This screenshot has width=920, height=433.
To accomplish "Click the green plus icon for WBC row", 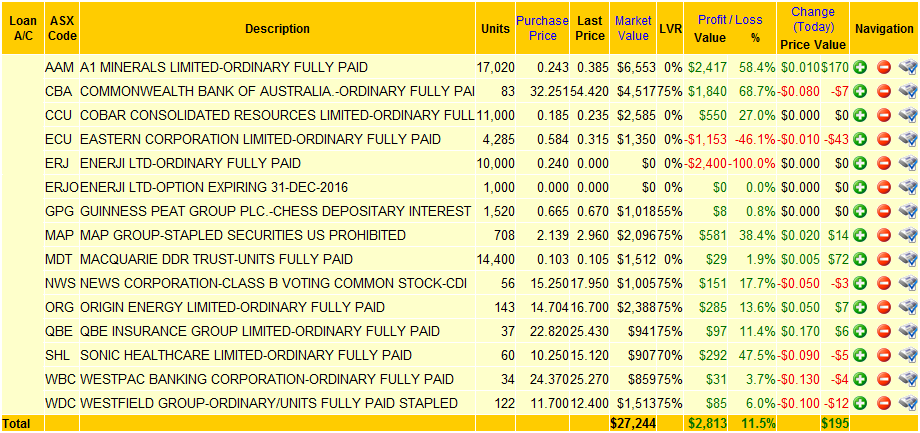I will click(x=860, y=379).
